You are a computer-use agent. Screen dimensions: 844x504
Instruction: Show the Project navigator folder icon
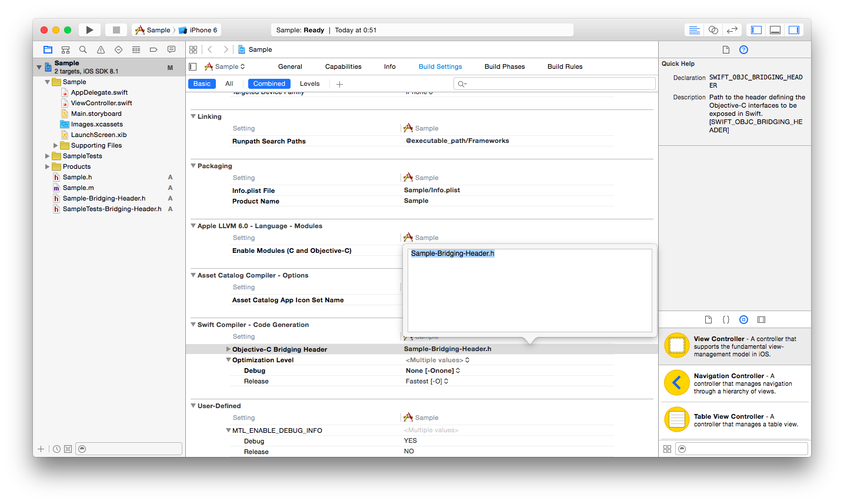point(48,50)
